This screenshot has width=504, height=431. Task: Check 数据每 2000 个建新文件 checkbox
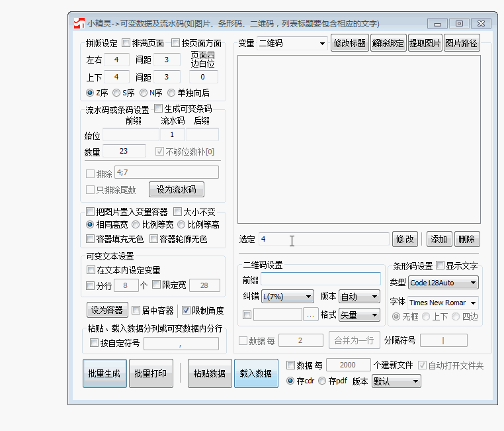tap(290, 365)
